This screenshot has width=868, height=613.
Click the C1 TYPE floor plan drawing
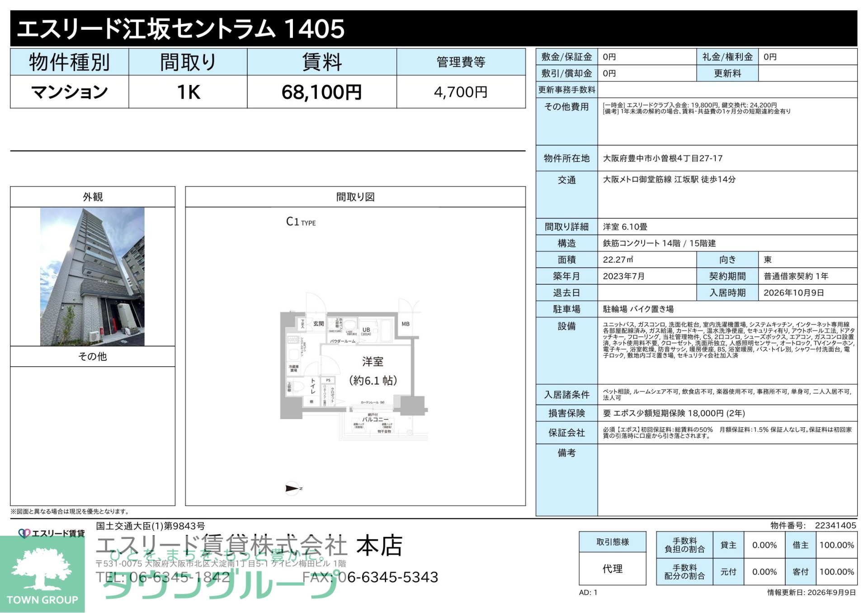click(x=354, y=366)
